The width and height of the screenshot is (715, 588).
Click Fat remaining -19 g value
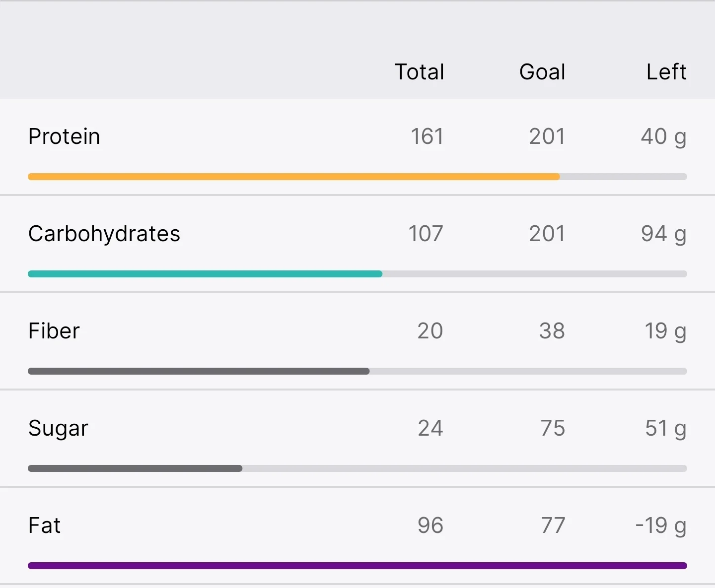click(661, 526)
